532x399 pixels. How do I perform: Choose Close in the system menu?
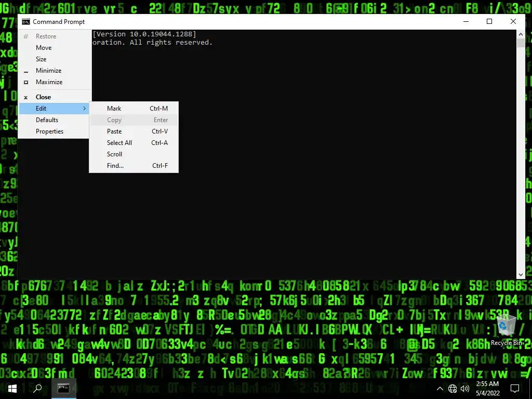coord(55,97)
